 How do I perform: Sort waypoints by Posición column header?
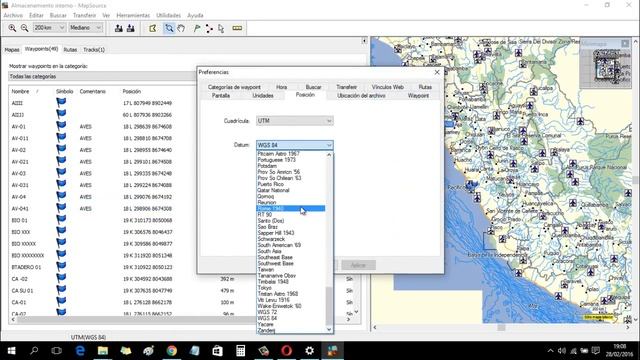pyautogui.click(x=132, y=91)
